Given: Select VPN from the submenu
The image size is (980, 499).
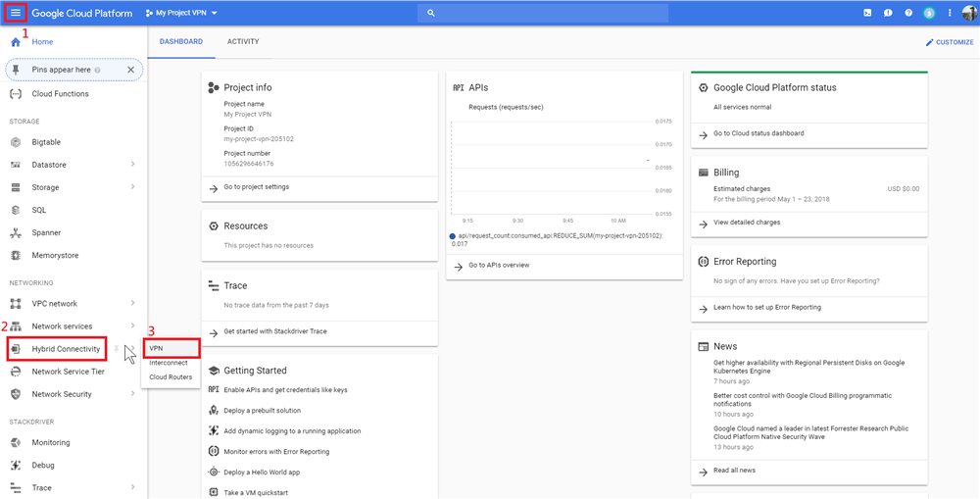Looking at the screenshot, I should (x=171, y=348).
